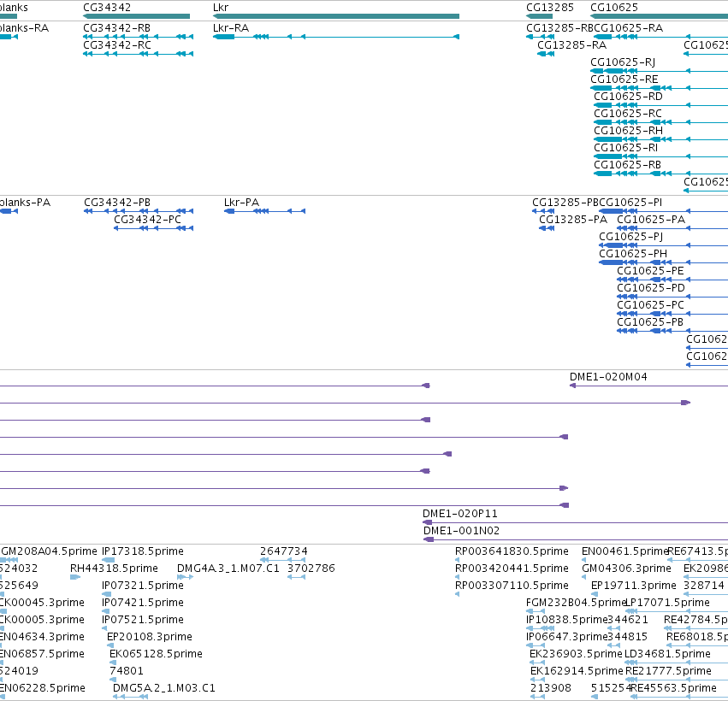
Task: Select EST IP07521.5prime
Action: 143,620
